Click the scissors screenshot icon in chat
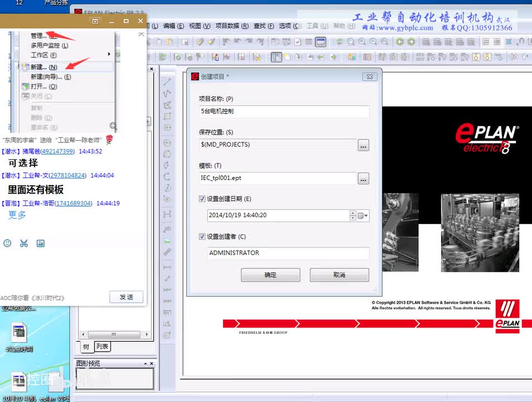The height and width of the screenshot is (402, 532). (24, 243)
